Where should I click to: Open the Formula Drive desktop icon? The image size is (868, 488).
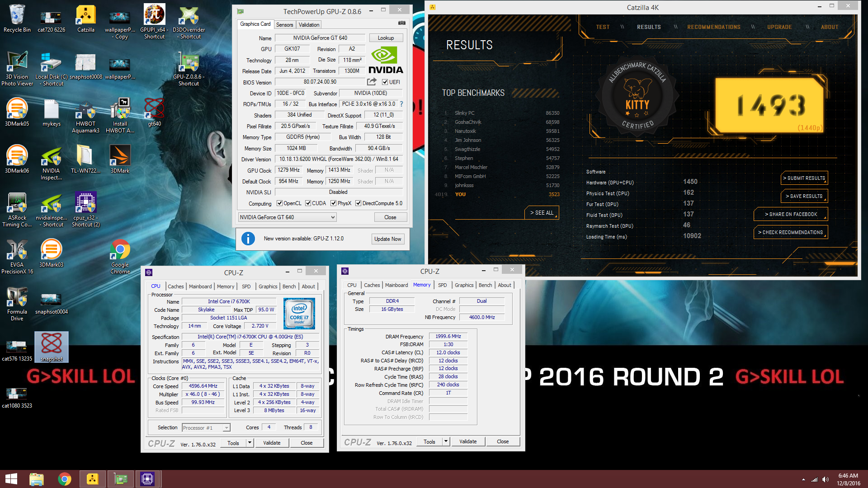[17, 304]
